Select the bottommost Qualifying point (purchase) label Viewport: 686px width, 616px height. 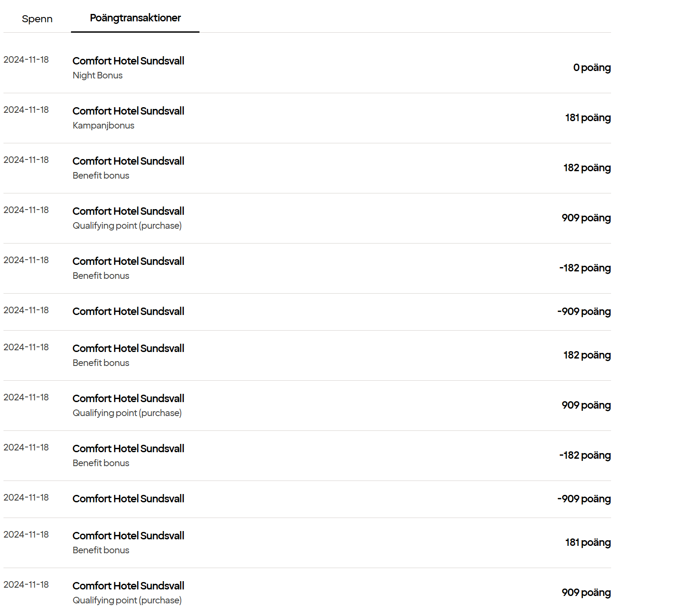tap(127, 600)
